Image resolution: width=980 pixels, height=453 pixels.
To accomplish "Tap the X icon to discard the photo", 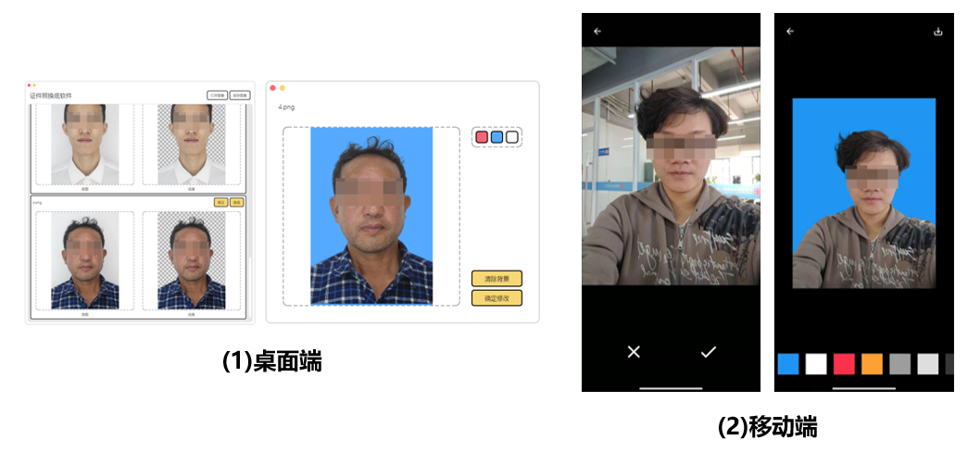I will [634, 352].
